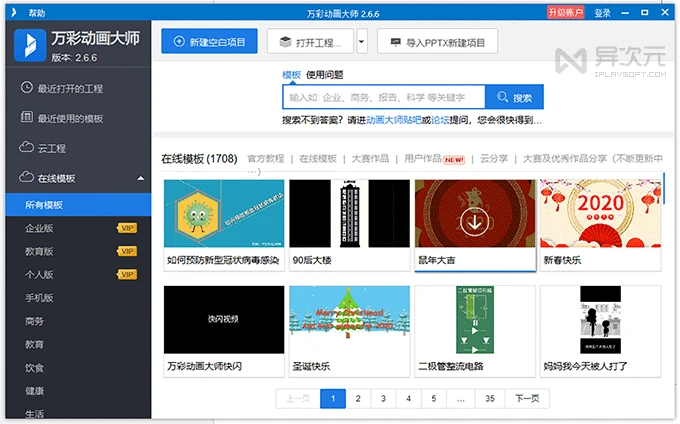
Task: Click the template list vertical scrollbar
Action: (664, 188)
